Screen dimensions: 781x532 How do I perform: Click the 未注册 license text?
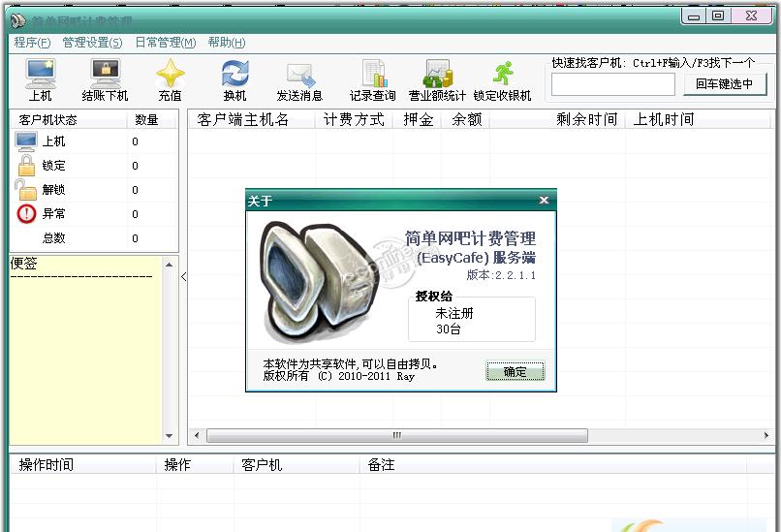[454, 313]
